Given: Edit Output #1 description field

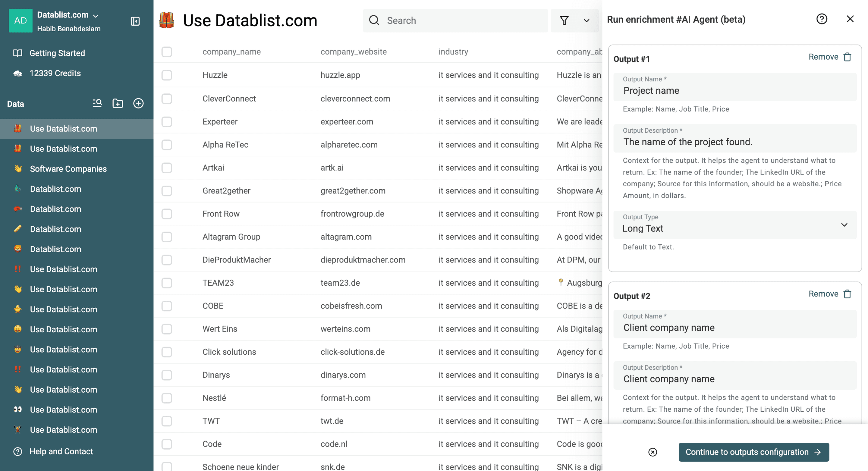Looking at the screenshot, I should (735, 139).
